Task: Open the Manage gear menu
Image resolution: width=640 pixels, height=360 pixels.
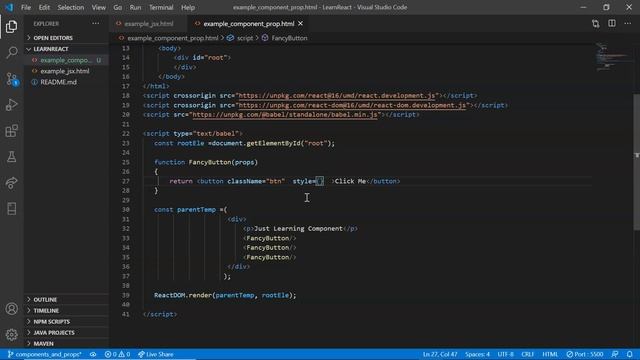Action: click(11, 335)
